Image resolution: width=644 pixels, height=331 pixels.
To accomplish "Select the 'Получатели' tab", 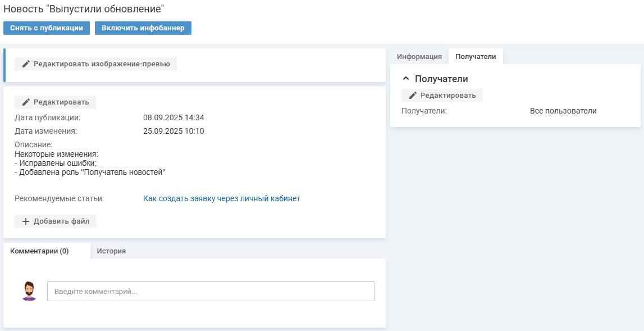I will pos(476,57).
